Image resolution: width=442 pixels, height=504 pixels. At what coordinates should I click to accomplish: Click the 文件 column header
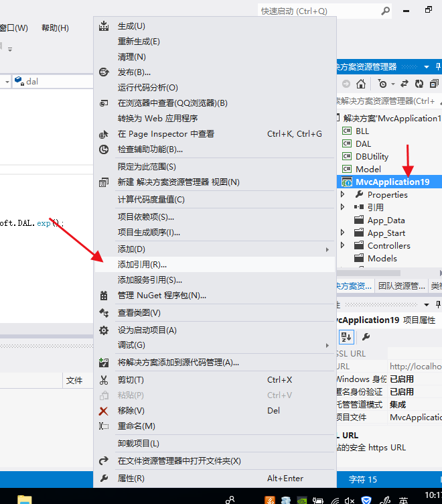74,381
